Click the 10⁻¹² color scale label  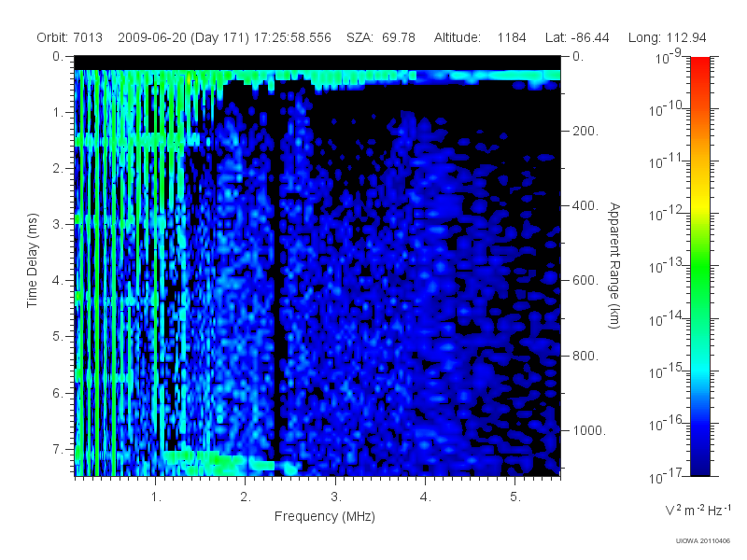pyautogui.click(x=667, y=213)
